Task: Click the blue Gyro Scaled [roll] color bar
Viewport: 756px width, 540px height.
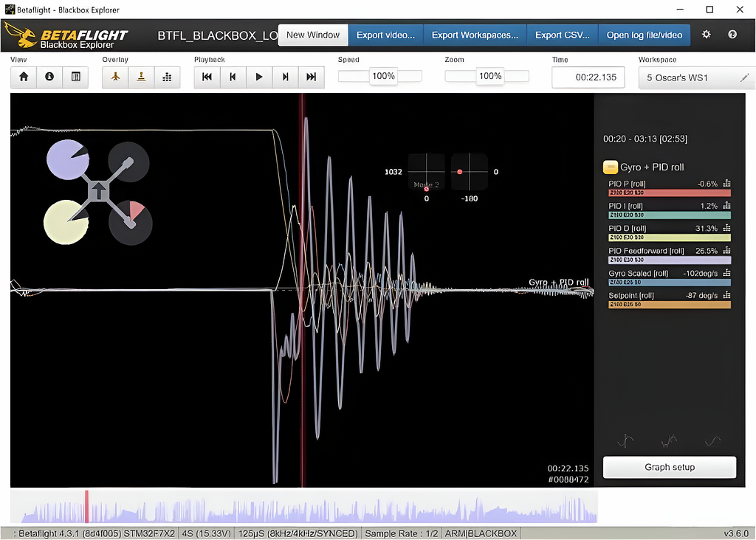Action: [x=670, y=283]
